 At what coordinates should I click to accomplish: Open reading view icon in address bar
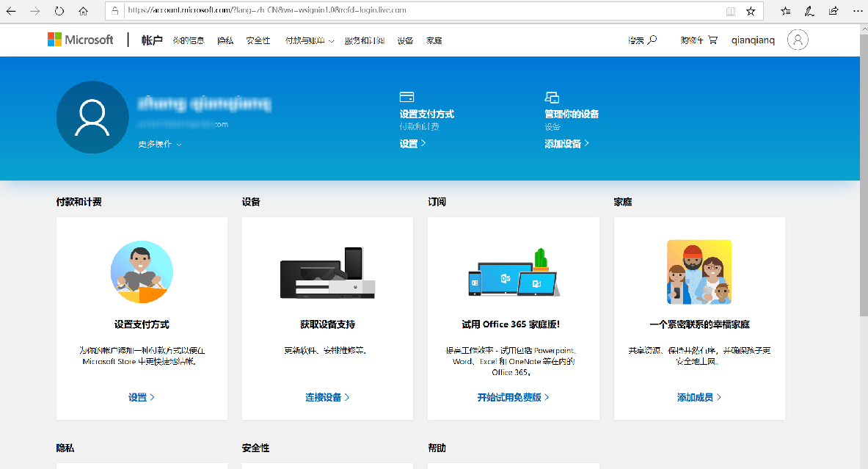[731, 11]
